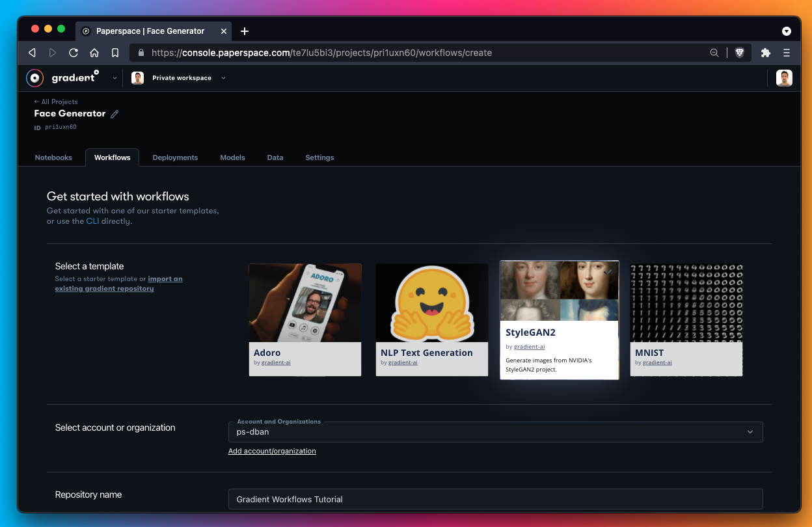Select the Adoro template card
The width and height of the screenshot is (812, 527).
coord(305,319)
